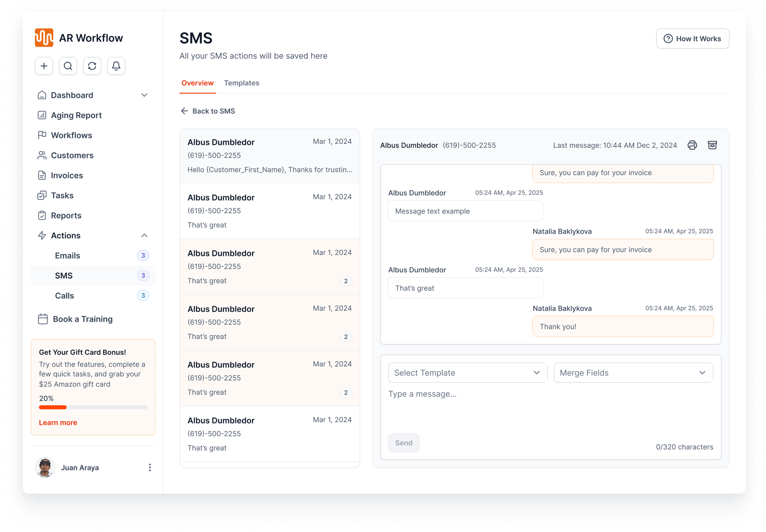Click the Emails count badge 3
This screenshot has width=766, height=532.
pos(143,256)
